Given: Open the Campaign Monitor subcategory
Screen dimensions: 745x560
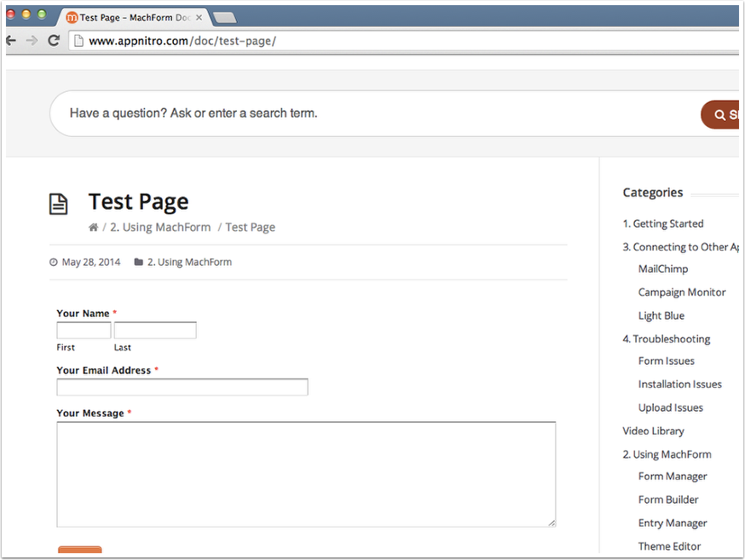Looking at the screenshot, I should pyautogui.click(x=682, y=292).
